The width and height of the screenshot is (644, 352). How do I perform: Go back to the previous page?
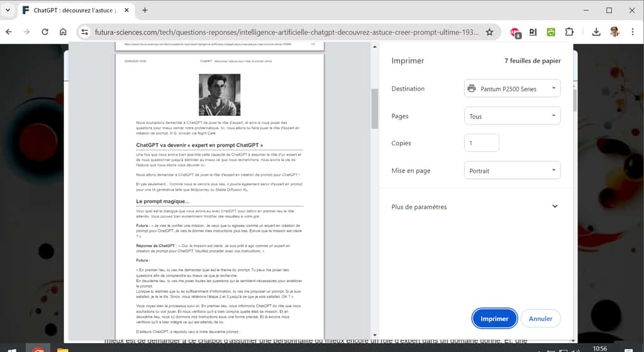(9, 32)
